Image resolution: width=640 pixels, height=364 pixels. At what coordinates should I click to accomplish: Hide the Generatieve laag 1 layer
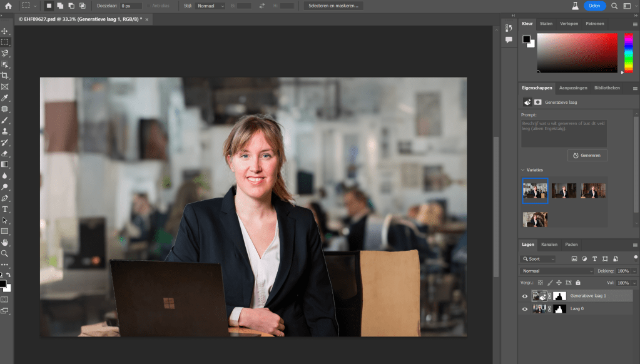tap(525, 296)
